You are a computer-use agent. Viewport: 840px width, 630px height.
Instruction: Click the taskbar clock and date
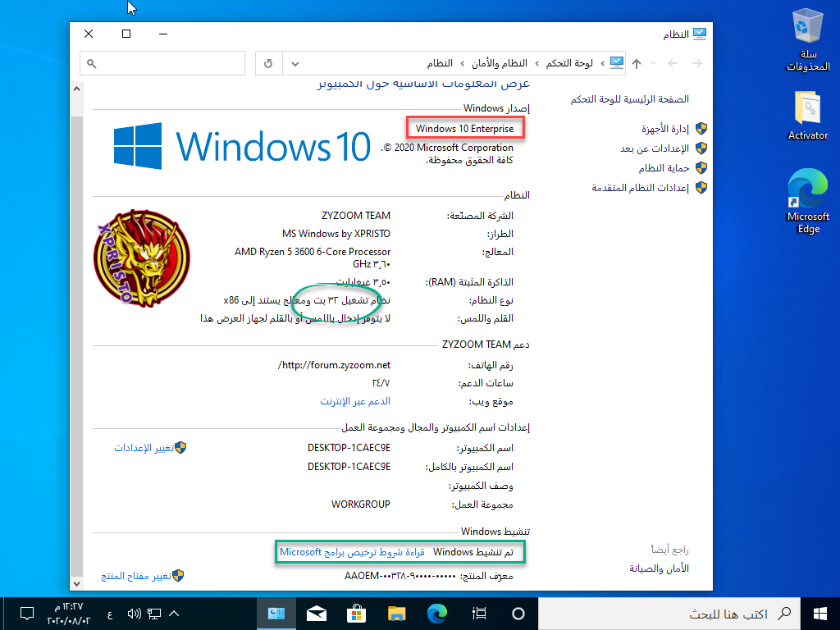[x=69, y=614]
